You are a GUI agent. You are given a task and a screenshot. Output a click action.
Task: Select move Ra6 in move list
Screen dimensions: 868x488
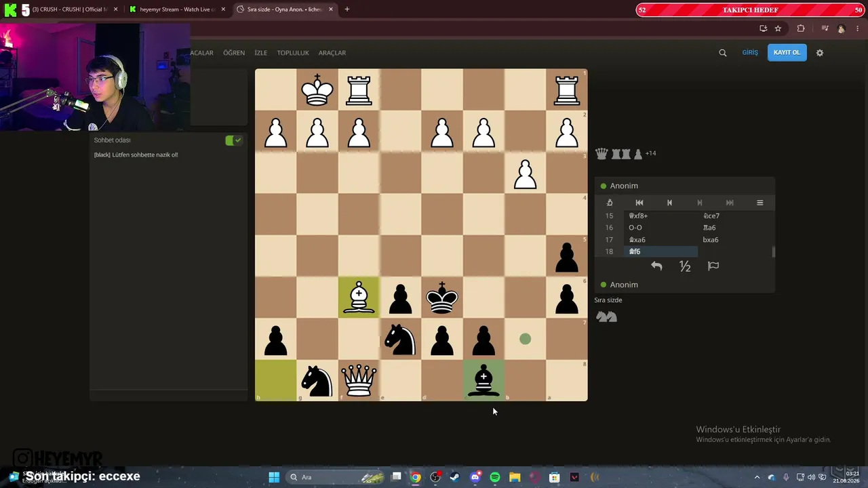(x=734, y=228)
